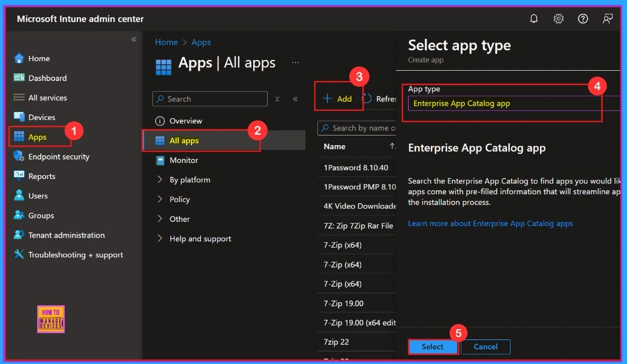This screenshot has height=364, width=627.
Task: Click the Users person icon
Action: click(x=19, y=195)
